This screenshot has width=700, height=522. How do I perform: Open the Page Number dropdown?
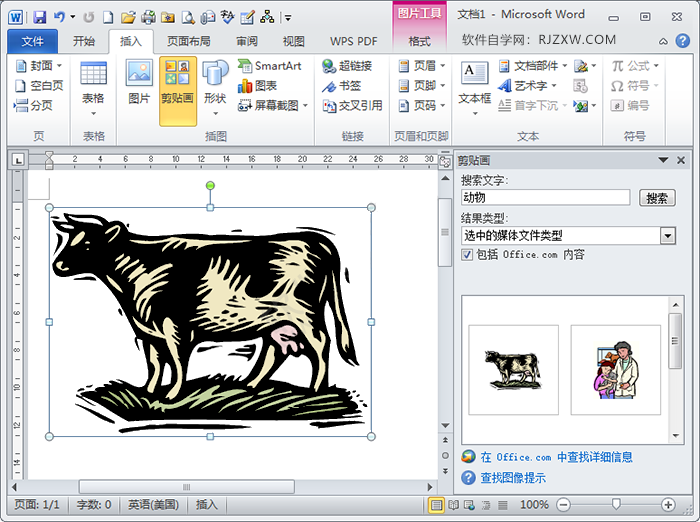[443, 106]
